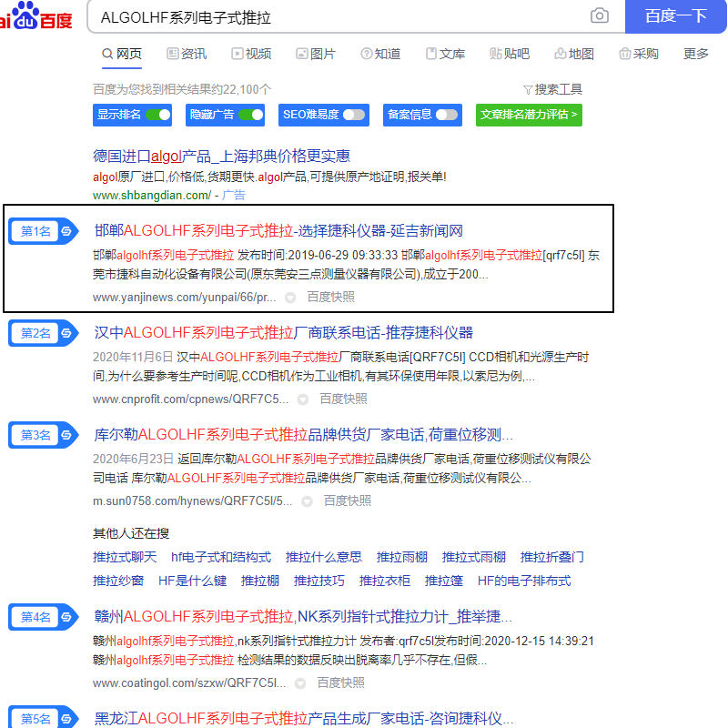Screen dimensions: 728x728
Task: Search related term 推拉折叠门
Action: (552, 557)
